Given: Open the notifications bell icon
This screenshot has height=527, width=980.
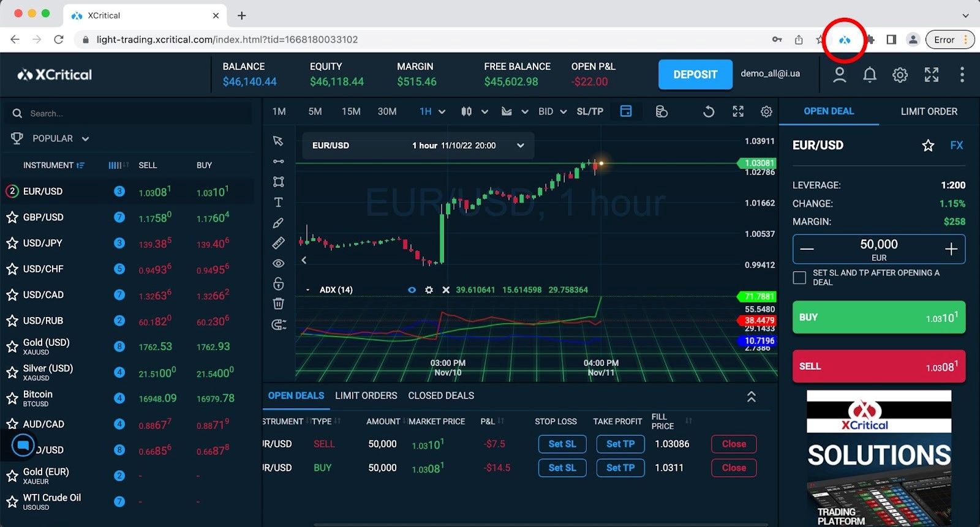Looking at the screenshot, I should pyautogui.click(x=869, y=75).
